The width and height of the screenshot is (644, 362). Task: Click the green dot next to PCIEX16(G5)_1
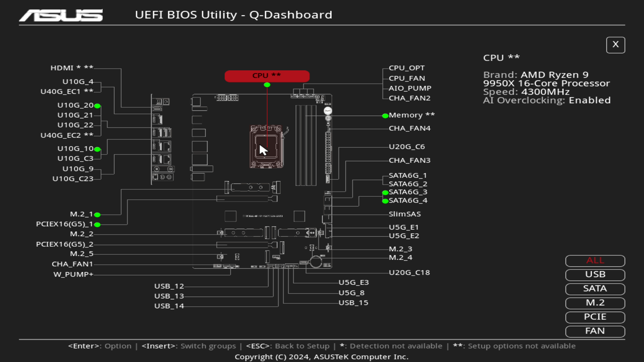click(98, 225)
